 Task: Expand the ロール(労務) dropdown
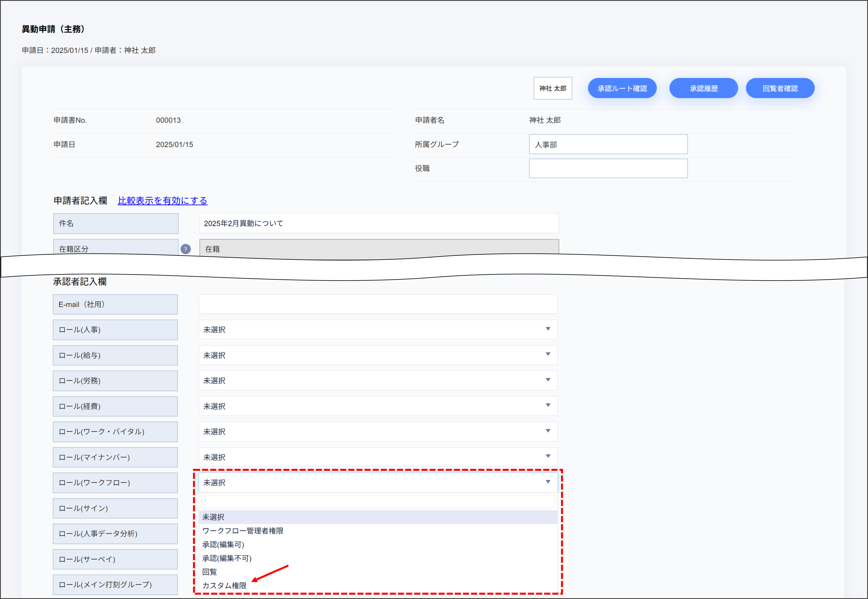[377, 381]
